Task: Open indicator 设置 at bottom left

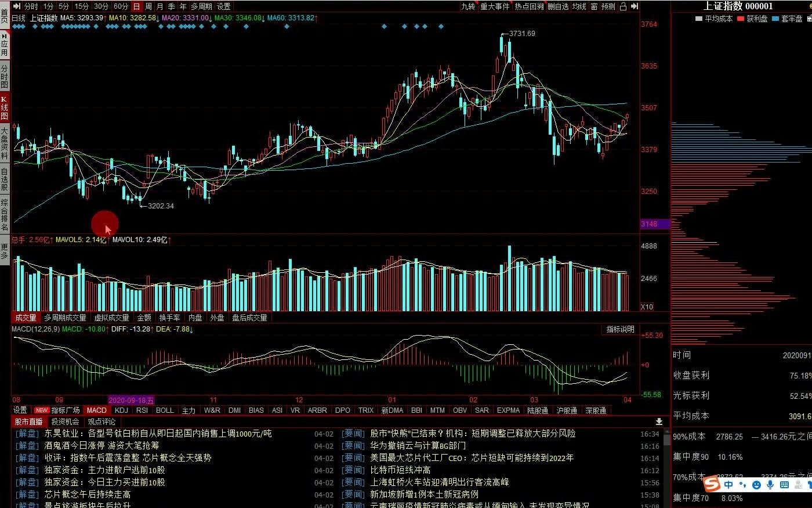Action: point(20,410)
